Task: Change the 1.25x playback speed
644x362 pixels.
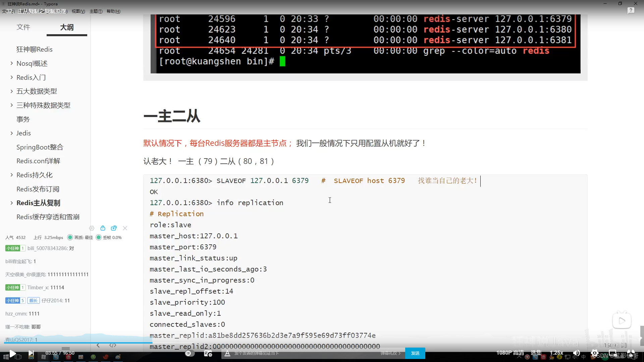Action: coord(556,353)
